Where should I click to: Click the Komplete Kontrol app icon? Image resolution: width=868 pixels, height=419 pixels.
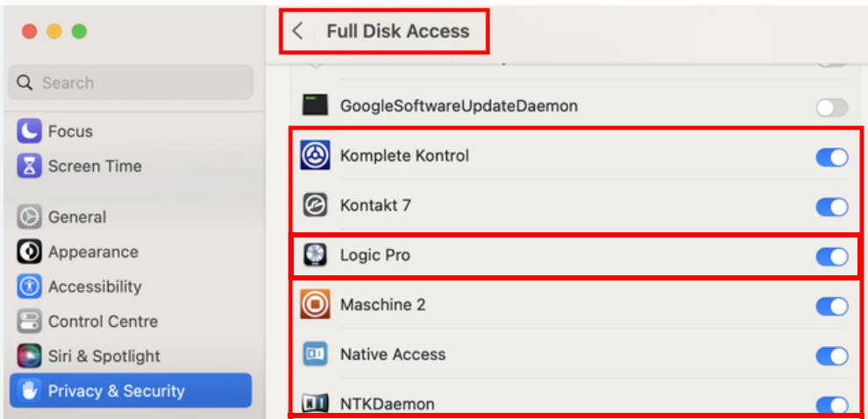315,155
